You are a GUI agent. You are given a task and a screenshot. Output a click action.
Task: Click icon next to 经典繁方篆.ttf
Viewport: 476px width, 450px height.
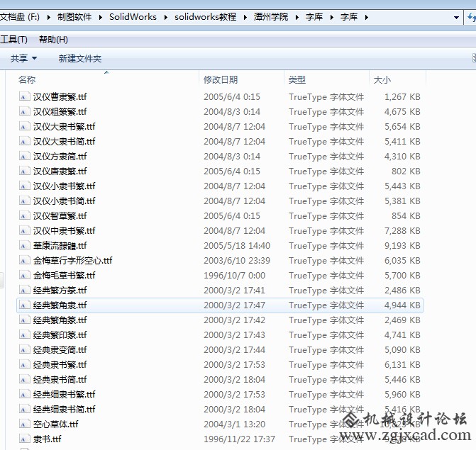[x=25, y=290]
